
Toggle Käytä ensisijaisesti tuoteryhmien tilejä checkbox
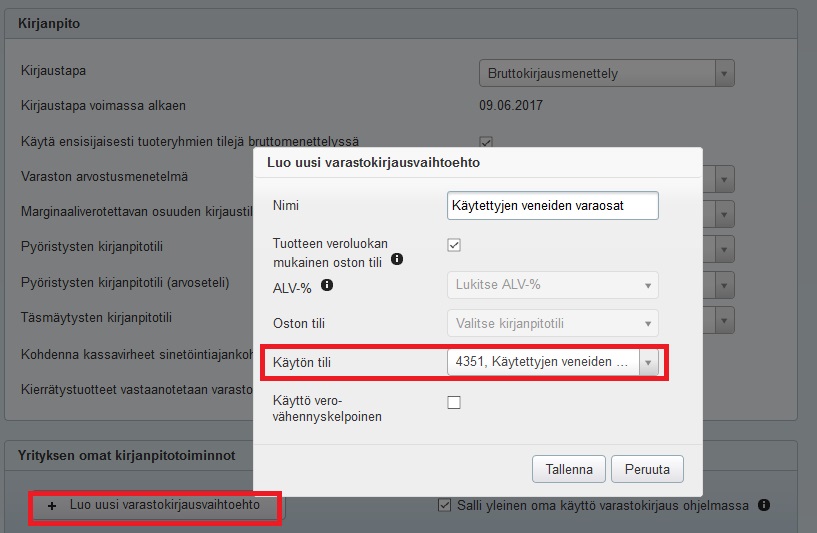click(x=486, y=142)
